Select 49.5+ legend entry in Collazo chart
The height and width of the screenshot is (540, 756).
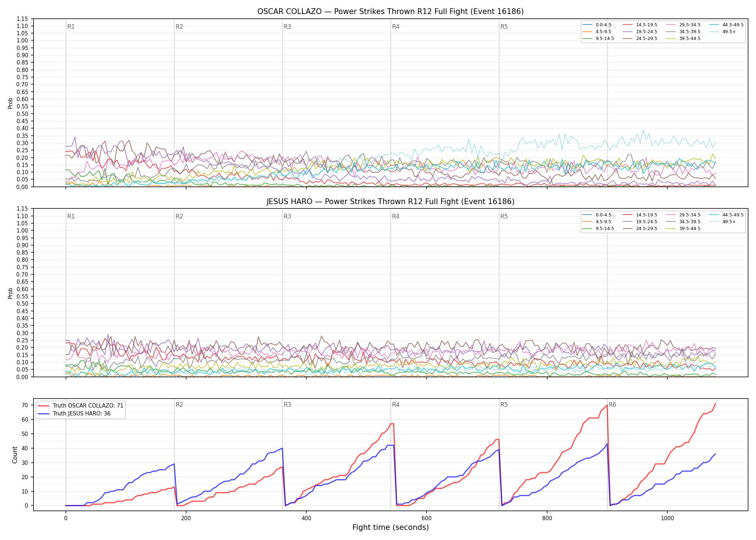coord(723,32)
